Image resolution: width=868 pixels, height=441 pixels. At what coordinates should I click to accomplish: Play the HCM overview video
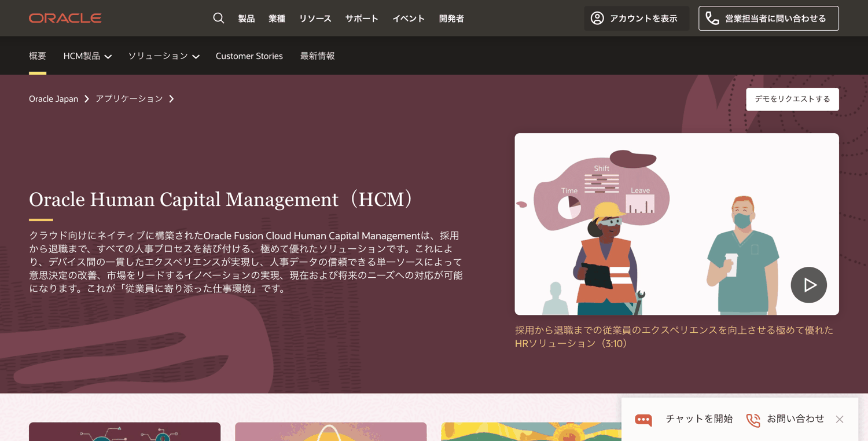click(x=808, y=285)
